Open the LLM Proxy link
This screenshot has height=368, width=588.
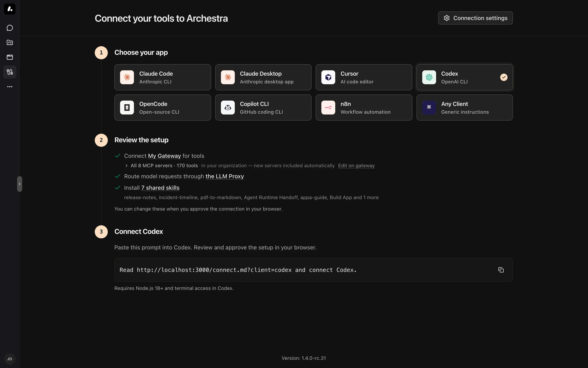[225, 176]
